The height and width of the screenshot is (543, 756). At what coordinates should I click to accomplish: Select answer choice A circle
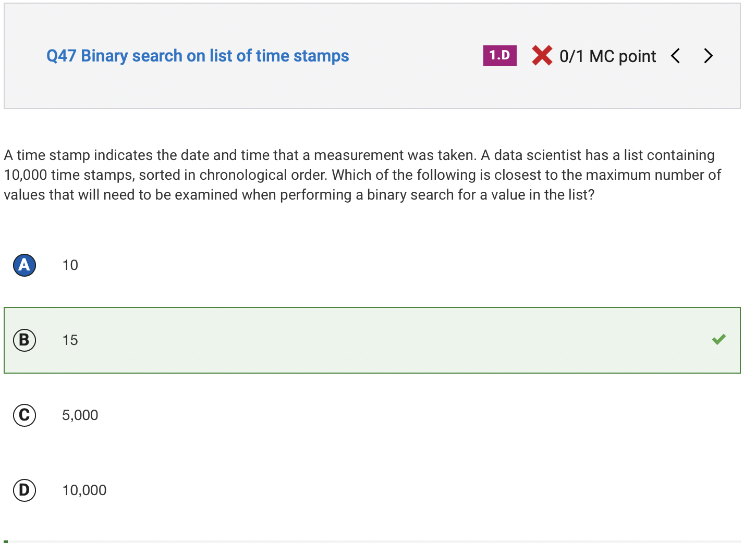(x=25, y=265)
